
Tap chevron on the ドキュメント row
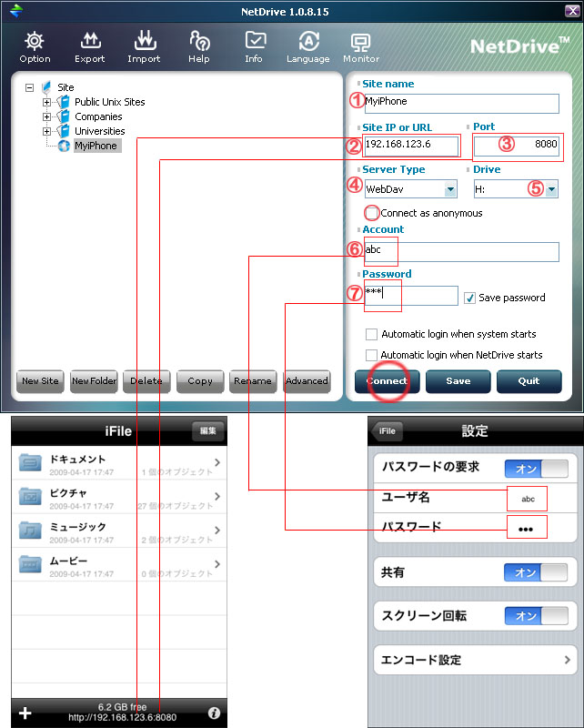[217, 462]
